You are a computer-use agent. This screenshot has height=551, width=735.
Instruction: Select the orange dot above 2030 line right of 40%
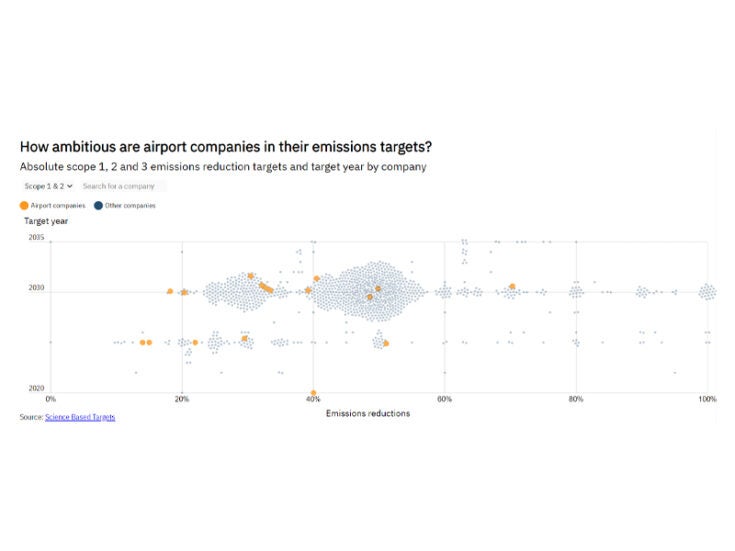[x=317, y=279]
